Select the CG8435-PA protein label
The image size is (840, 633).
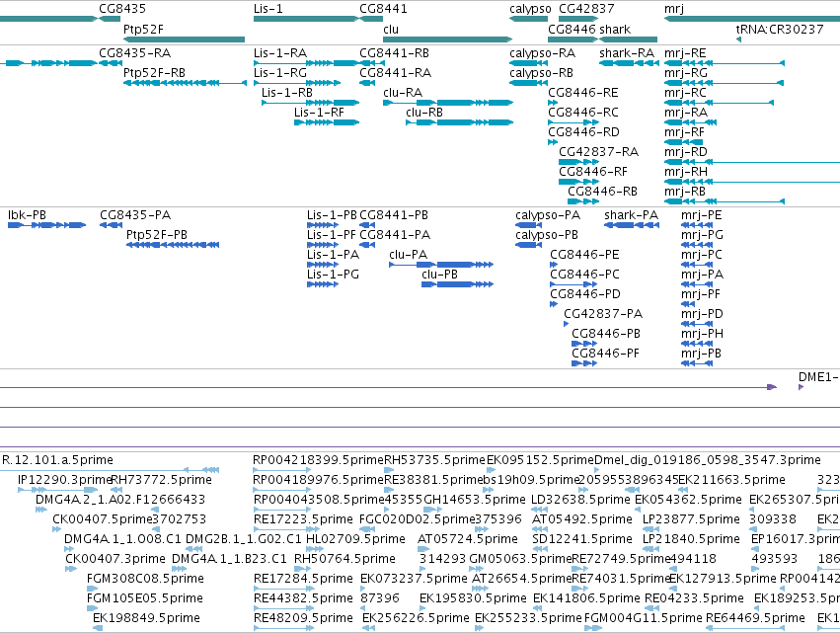point(135,215)
